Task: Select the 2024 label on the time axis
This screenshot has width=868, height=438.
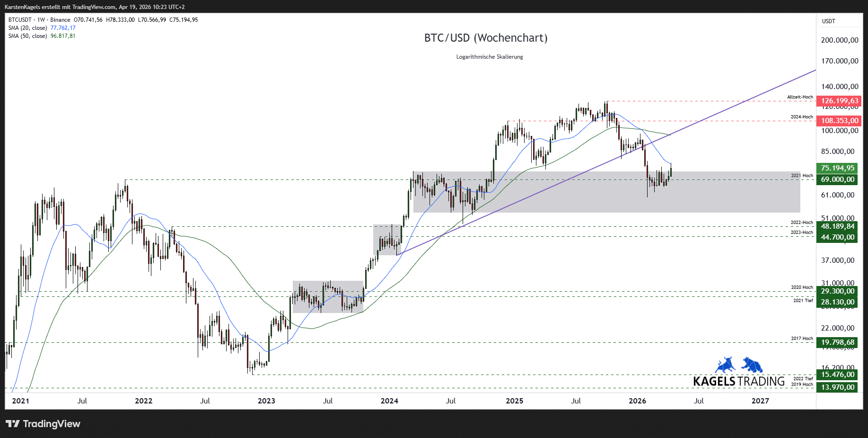Action: click(389, 401)
